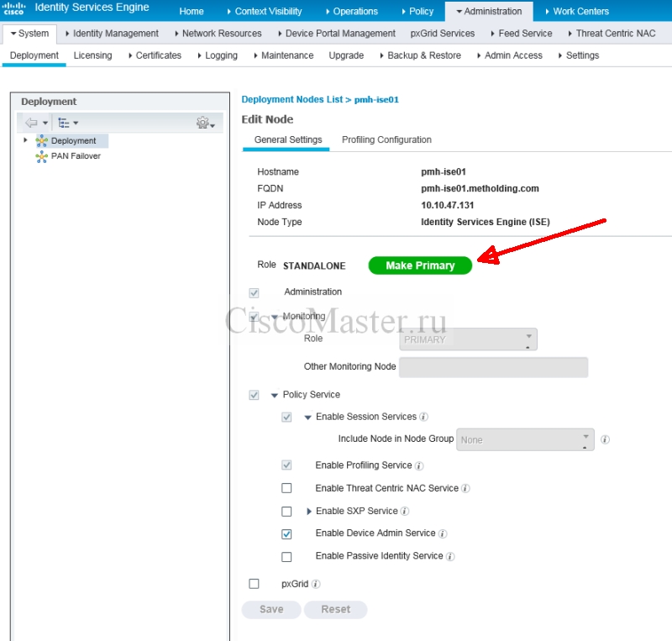
Task: Open the Operations menu
Action: click(x=352, y=11)
